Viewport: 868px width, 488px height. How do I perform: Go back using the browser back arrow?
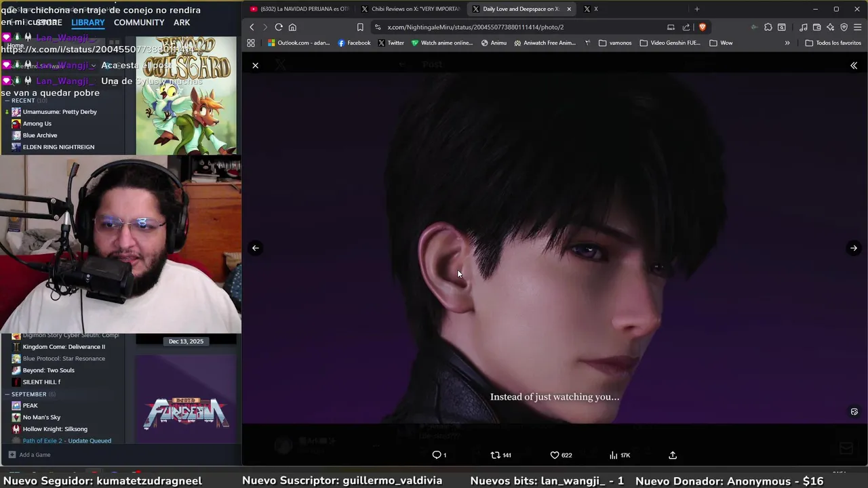click(x=252, y=27)
